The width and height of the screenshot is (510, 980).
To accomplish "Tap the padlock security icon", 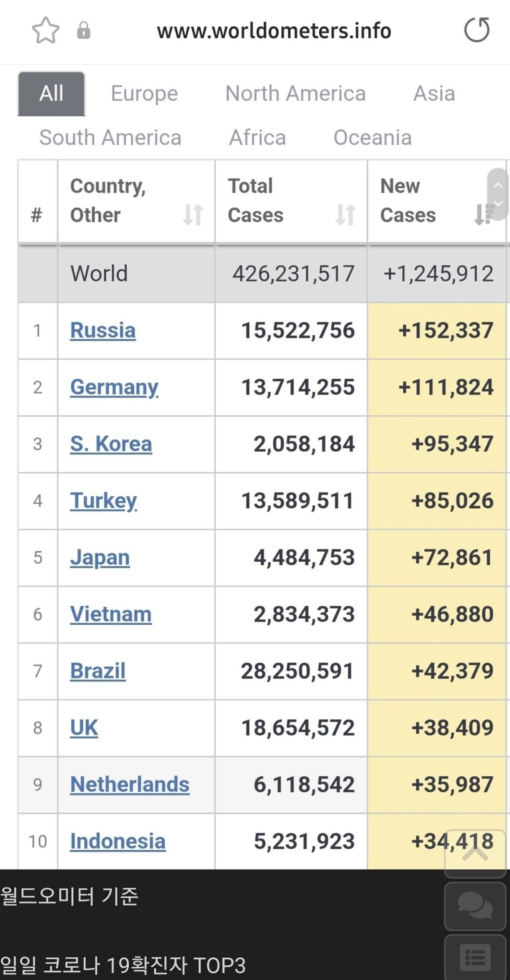I will tap(83, 30).
